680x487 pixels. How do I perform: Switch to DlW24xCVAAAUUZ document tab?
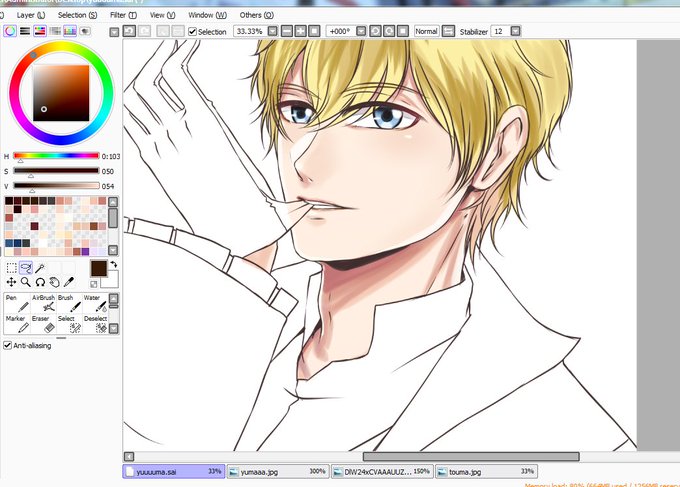point(382,471)
